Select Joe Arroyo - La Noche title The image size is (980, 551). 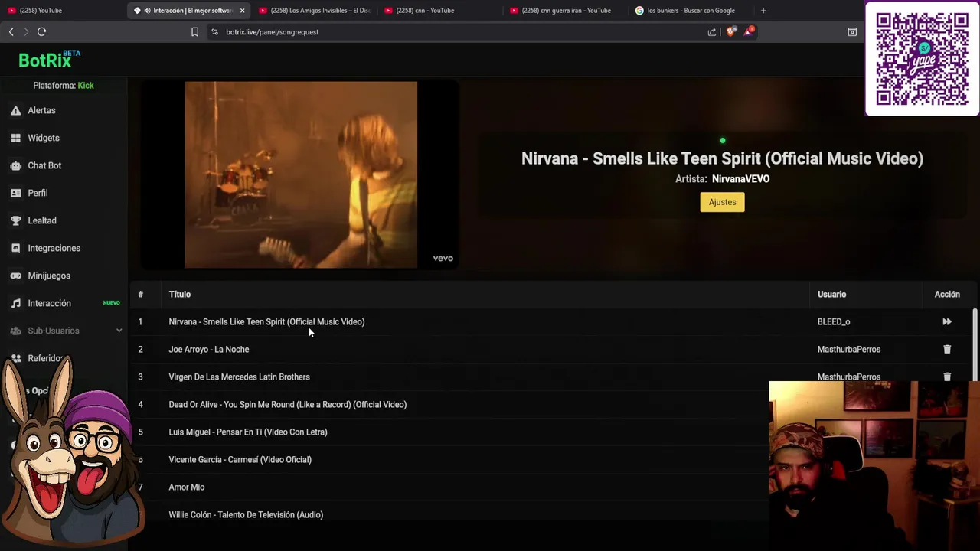pyautogui.click(x=208, y=350)
